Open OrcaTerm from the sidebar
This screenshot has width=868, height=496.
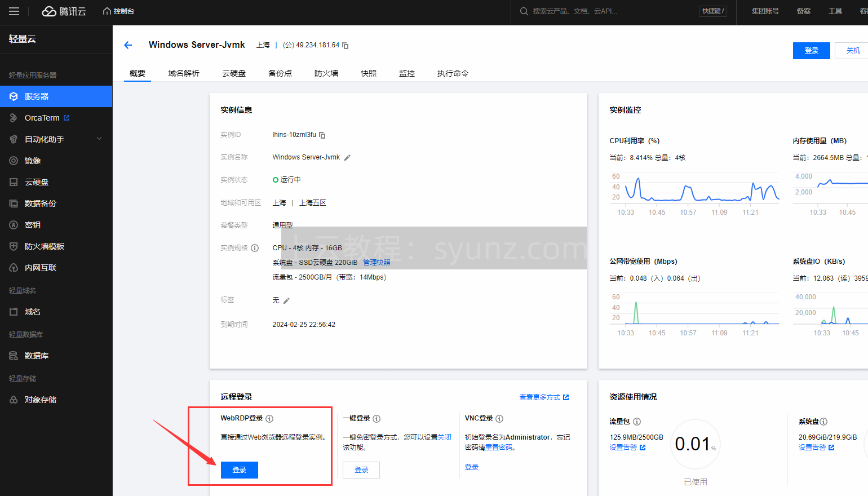tap(42, 118)
